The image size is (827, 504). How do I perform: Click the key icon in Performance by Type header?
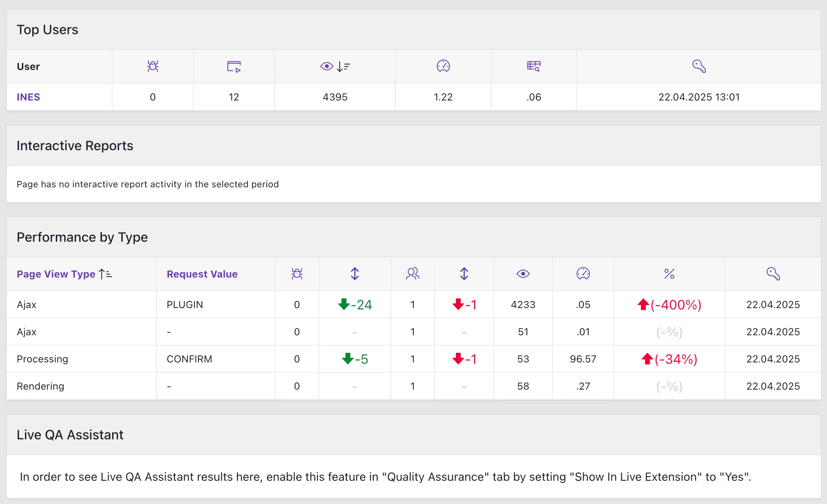click(773, 274)
